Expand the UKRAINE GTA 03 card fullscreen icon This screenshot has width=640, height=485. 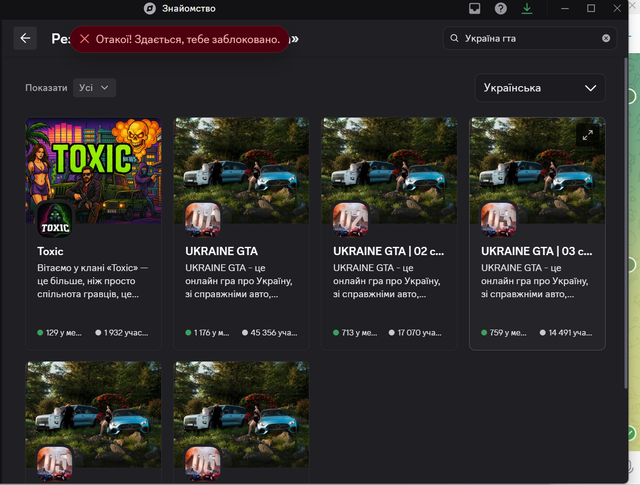587,135
